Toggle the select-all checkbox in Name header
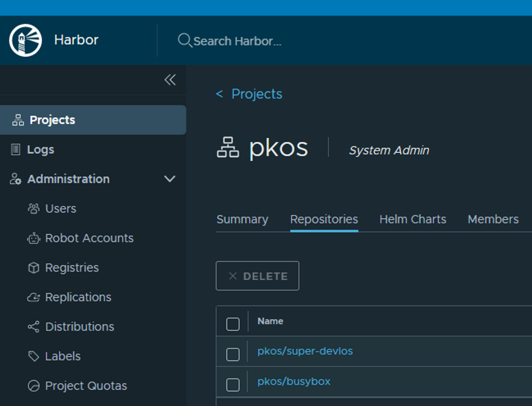This screenshot has width=532, height=406. (x=233, y=324)
